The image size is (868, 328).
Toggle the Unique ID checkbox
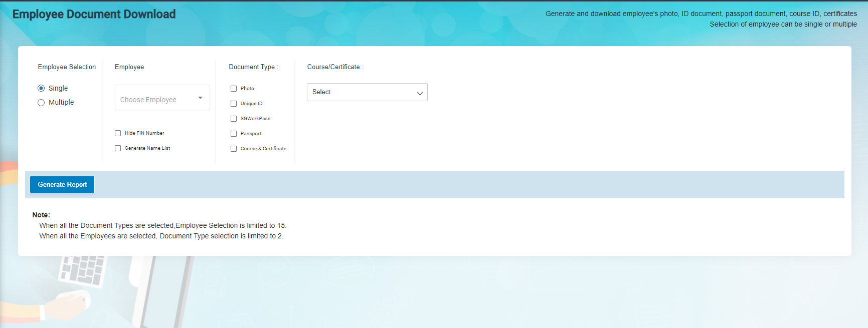tap(234, 104)
